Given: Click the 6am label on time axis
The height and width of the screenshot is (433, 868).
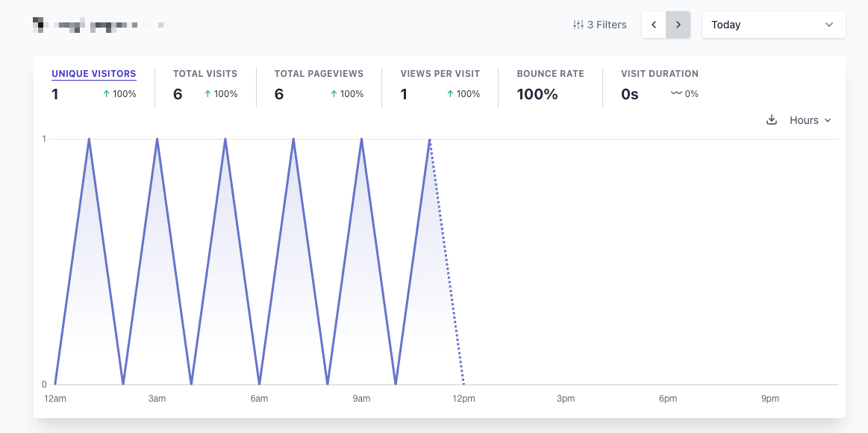Looking at the screenshot, I should [x=259, y=399].
